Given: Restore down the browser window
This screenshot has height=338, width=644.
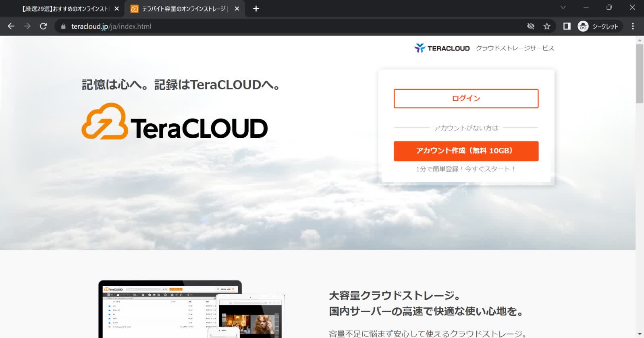Looking at the screenshot, I should pos(609,7).
